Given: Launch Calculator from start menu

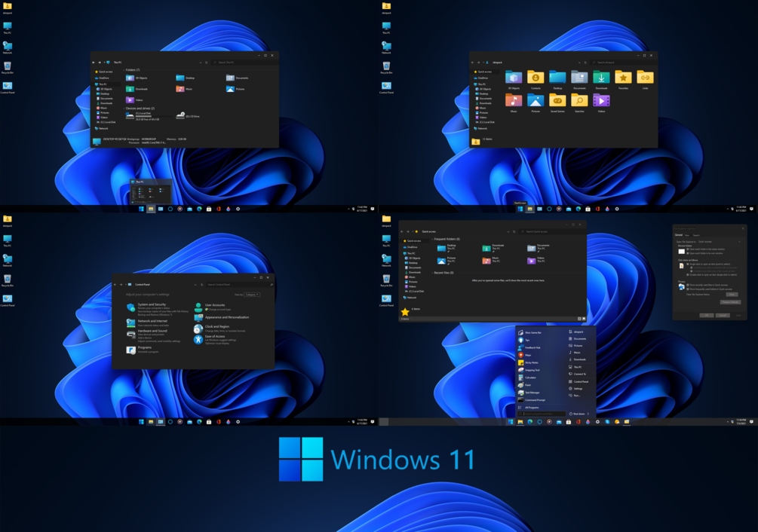Looking at the screenshot, I should point(527,378).
